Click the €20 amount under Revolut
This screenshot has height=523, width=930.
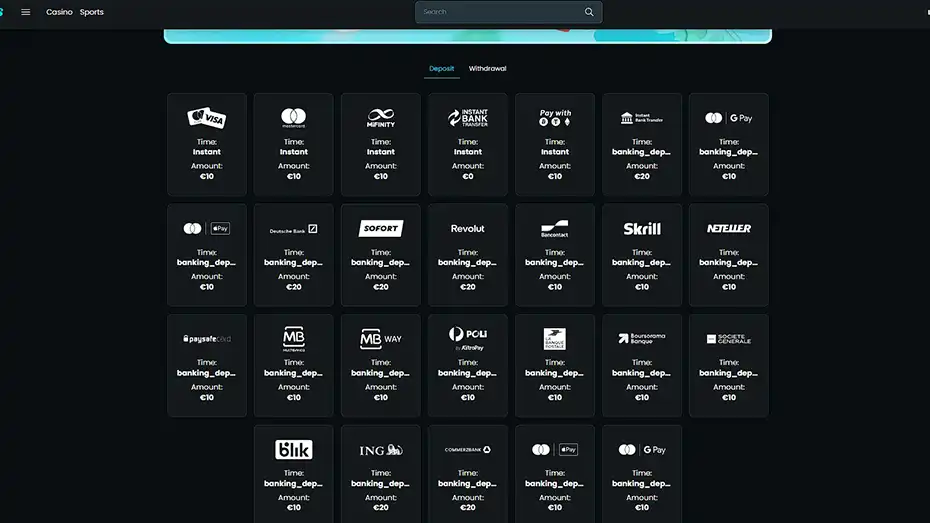click(x=468, y=287)
